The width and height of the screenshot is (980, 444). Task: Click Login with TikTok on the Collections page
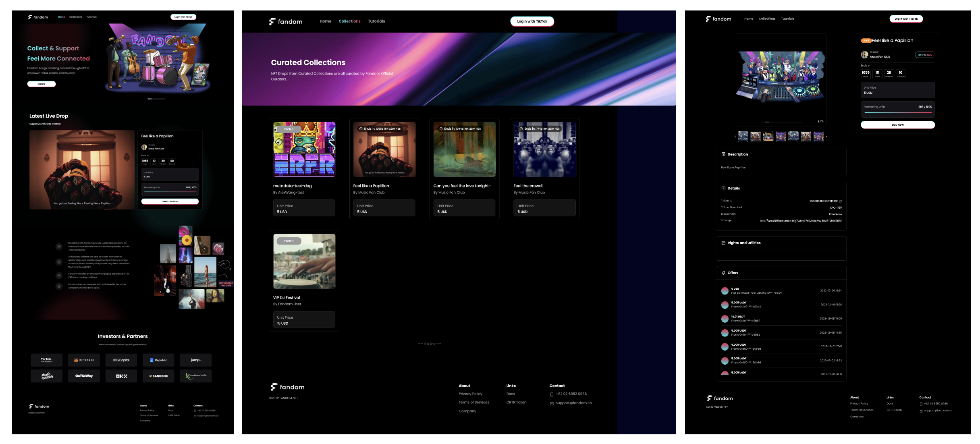532,21
